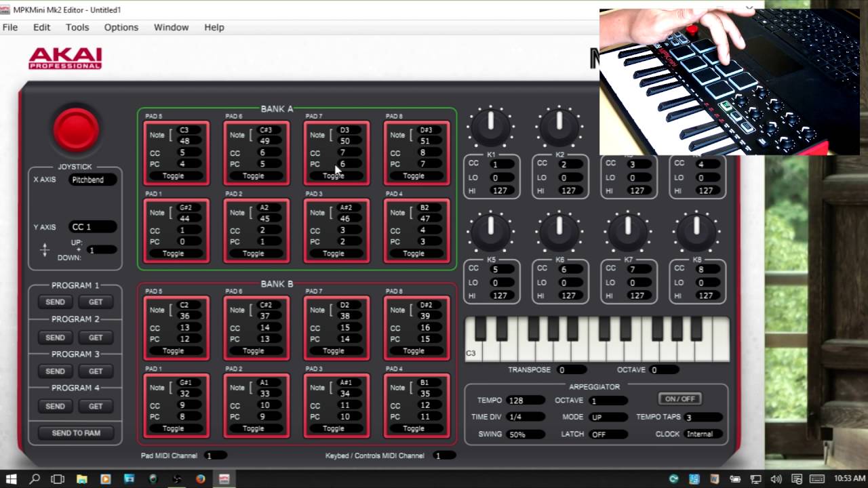The image size is (868, 488).
Task: Open the network icon in system tray
Action: click(756, 479)
